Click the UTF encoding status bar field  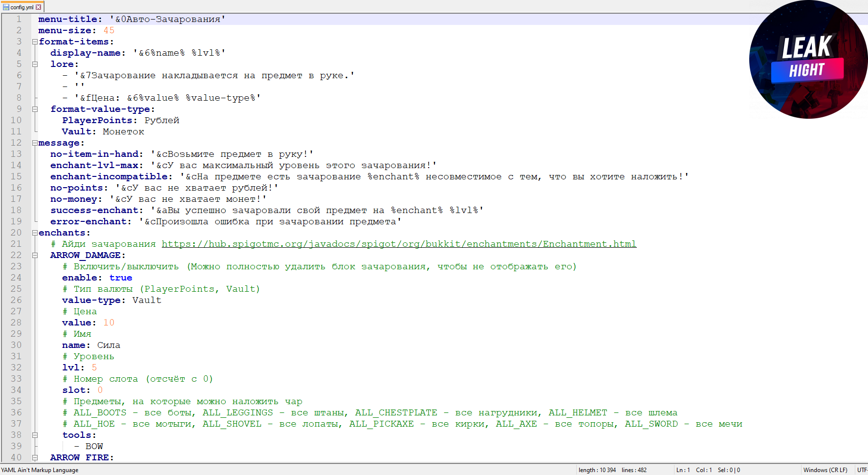point(862,470)
